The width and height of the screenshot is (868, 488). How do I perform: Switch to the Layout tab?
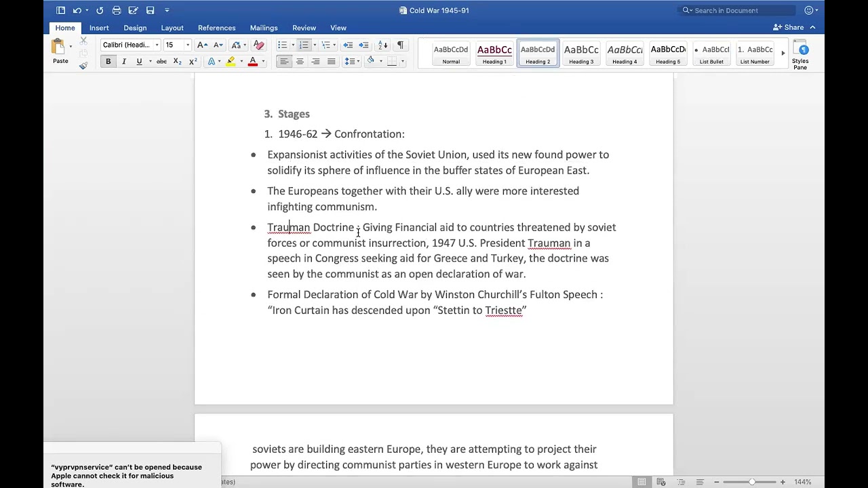172,28
